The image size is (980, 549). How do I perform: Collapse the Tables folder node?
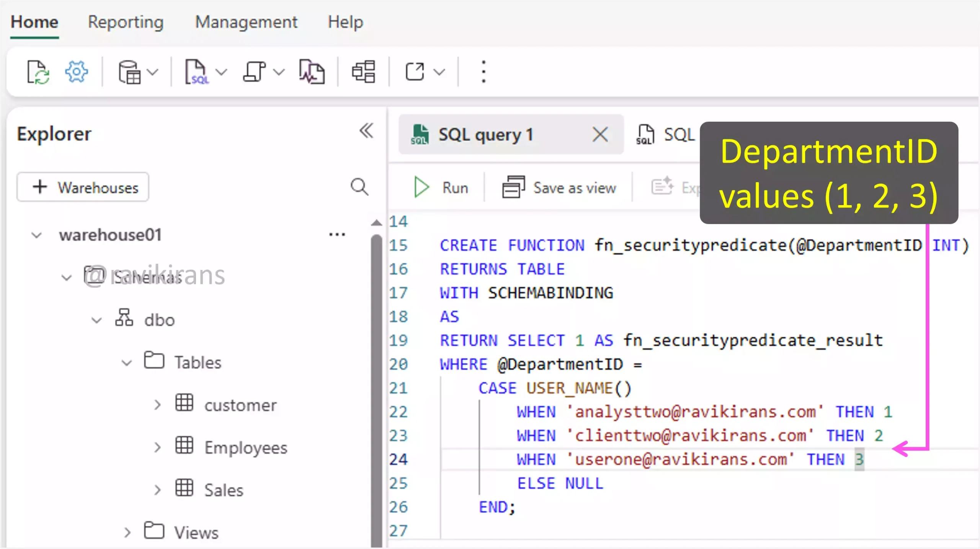pos(127,363)
